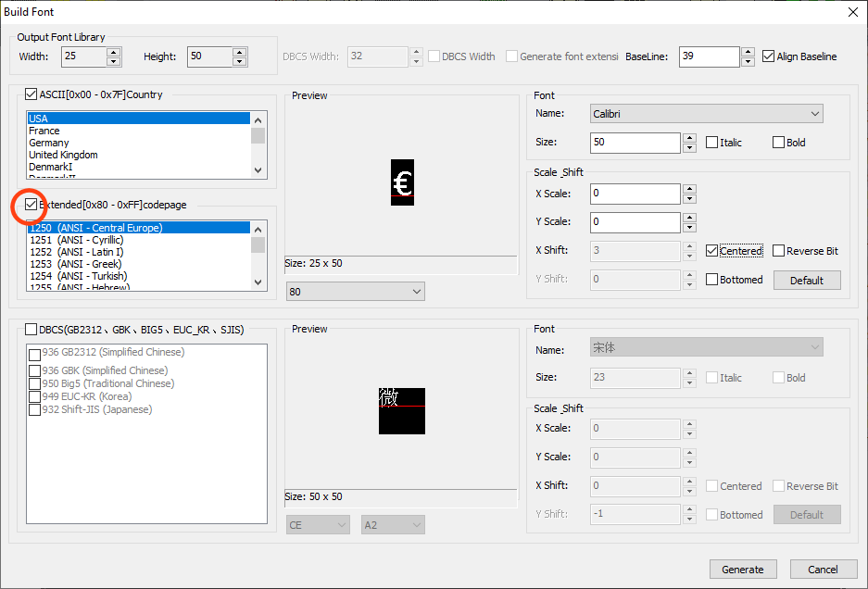Decrease the output font Height value
The image size is (868, 589).
tap(240, 61)
